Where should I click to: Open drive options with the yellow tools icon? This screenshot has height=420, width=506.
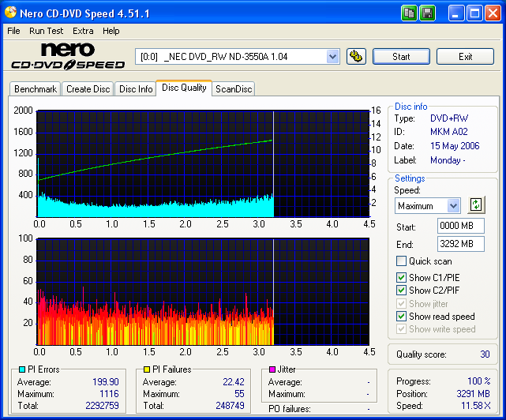click(356, 56)
